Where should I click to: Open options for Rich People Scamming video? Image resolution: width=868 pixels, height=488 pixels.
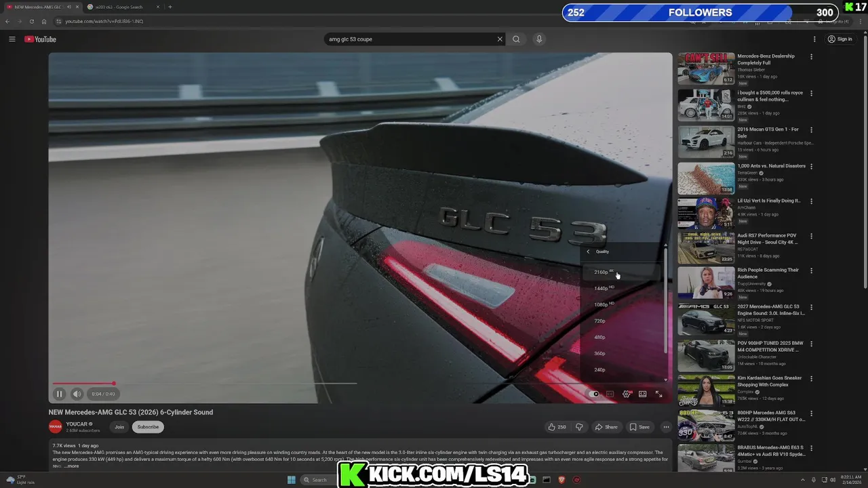[x=811, y=272]
